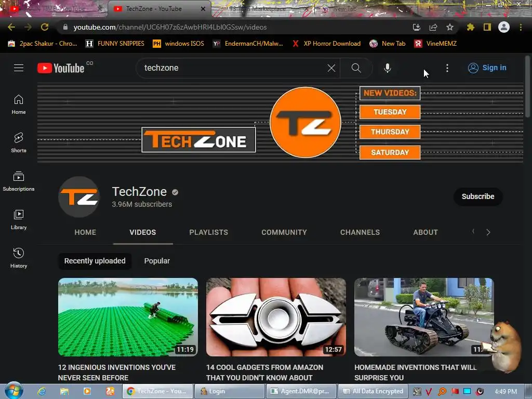The width and height of the screenshot is (532, 399).
Task: Toggle Chrome side panel icon
Action: (487, 27)
